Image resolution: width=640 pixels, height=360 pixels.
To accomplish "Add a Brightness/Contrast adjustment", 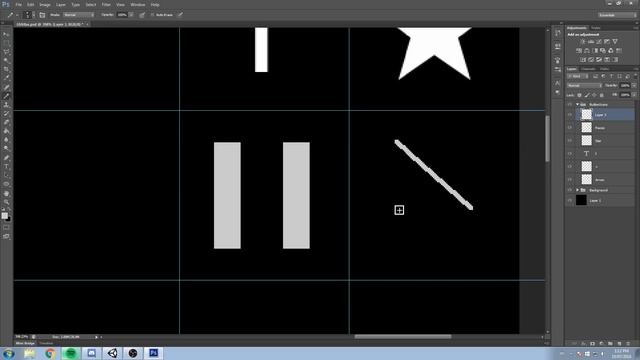I will [x=583, y=42].
